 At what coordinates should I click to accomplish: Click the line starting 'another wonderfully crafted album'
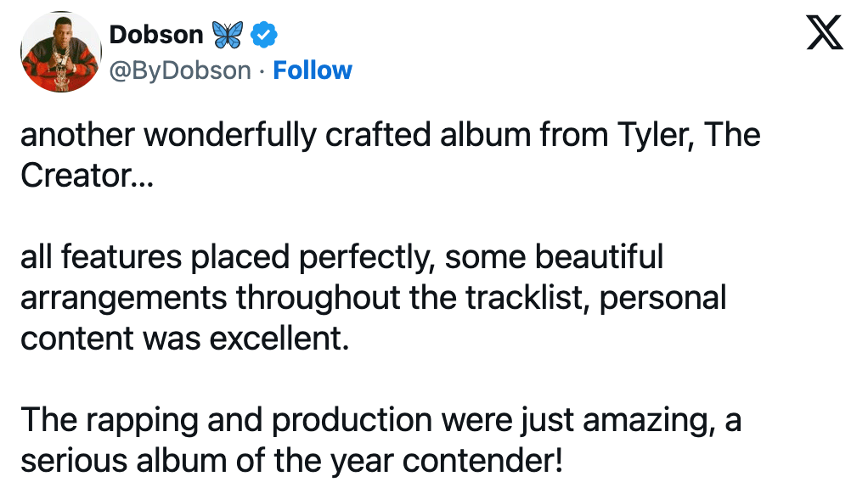coord(391,135)
